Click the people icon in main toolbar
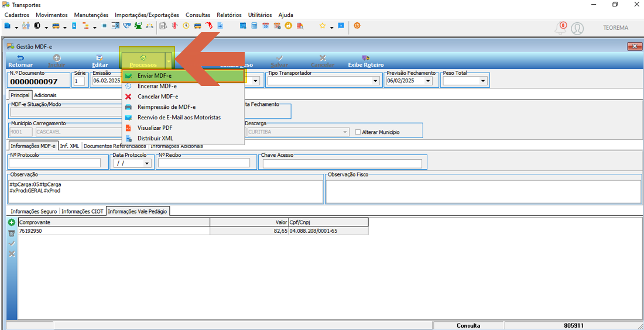 pyautogui.click(x=25, y=26)
